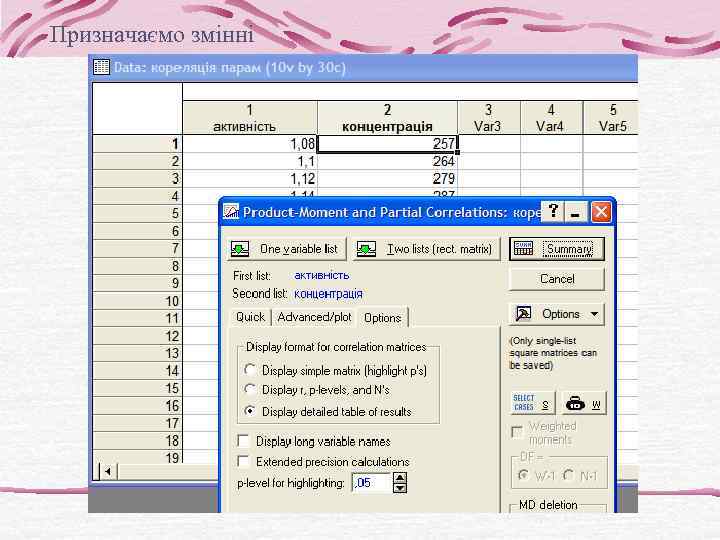This screenshot has height=540, width=720.
Task: Click cell with value 264
Action: [x=387, y=162]
